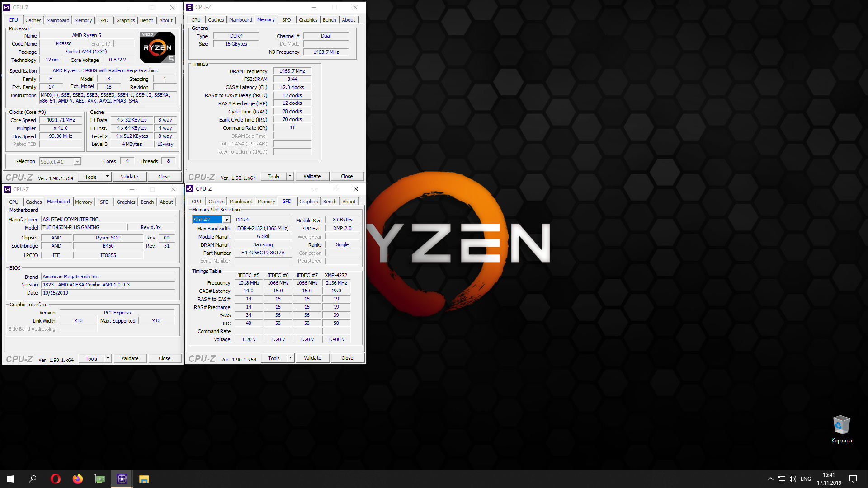Expand Socket #1 selection dropdown

[x=77, y=162]
